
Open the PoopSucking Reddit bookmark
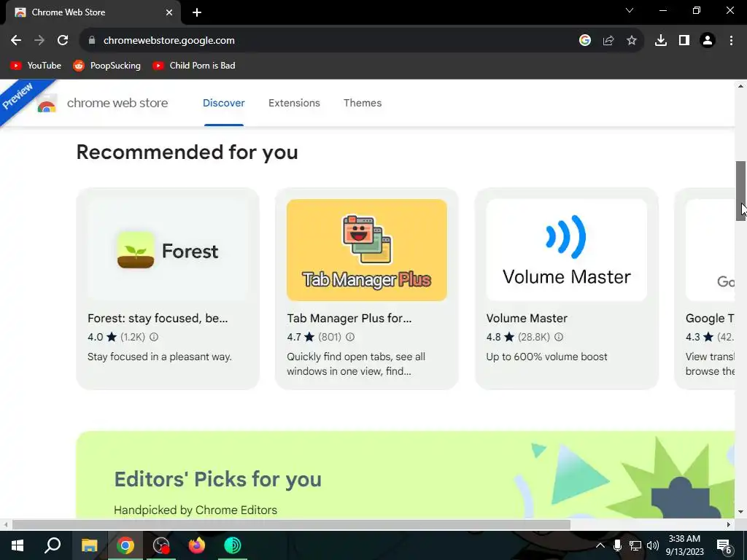107,66
